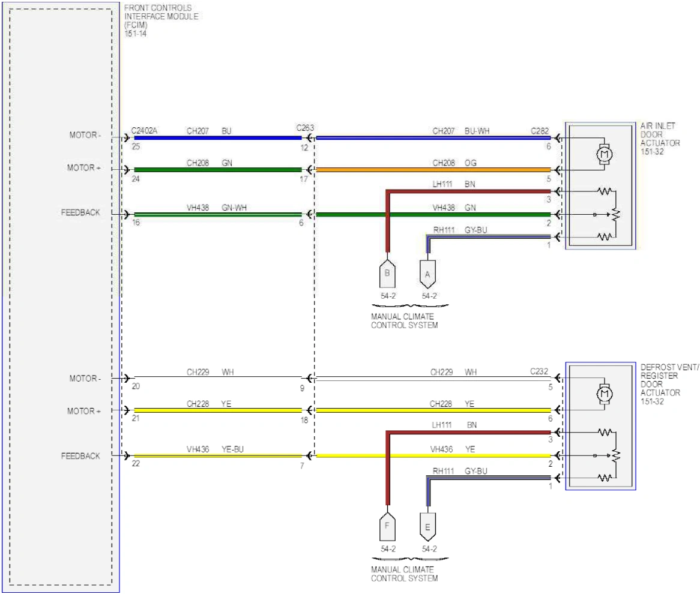This screenshot has width=700, height=594.
Task: Click pin number 24 on FCIM connector
Action: tap(136, 179)
